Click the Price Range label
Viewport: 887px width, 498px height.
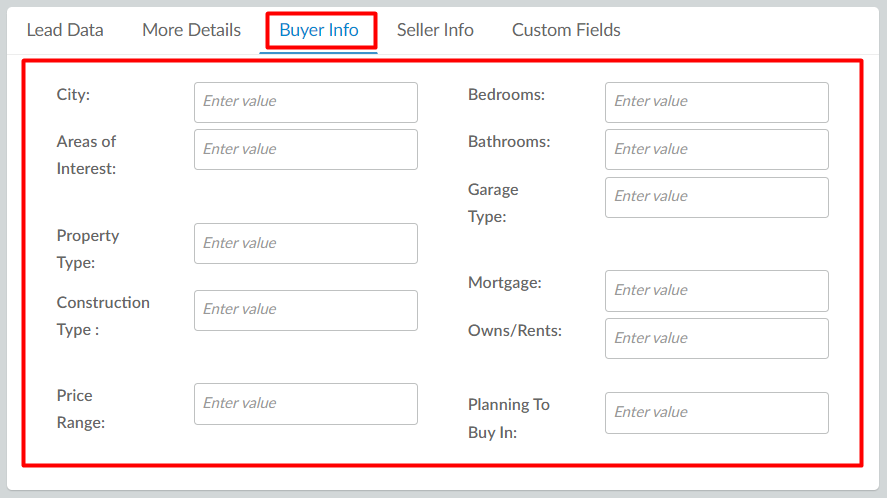(81, 409)
